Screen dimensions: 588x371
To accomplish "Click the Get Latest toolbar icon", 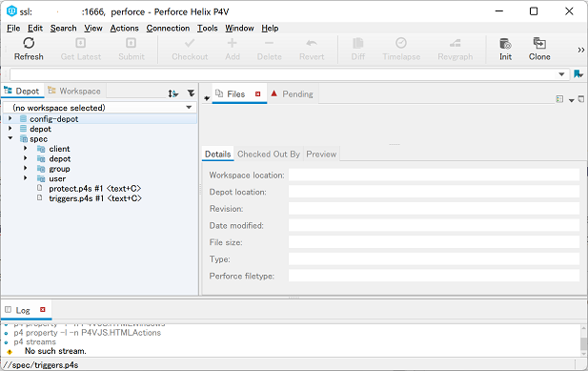I will [x=81, y=43].
